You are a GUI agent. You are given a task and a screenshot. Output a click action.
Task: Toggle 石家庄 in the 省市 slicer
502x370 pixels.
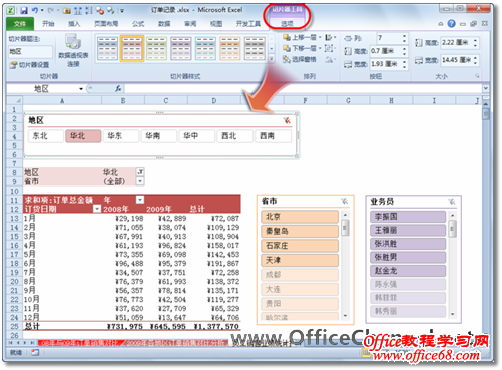click(300, 246)
